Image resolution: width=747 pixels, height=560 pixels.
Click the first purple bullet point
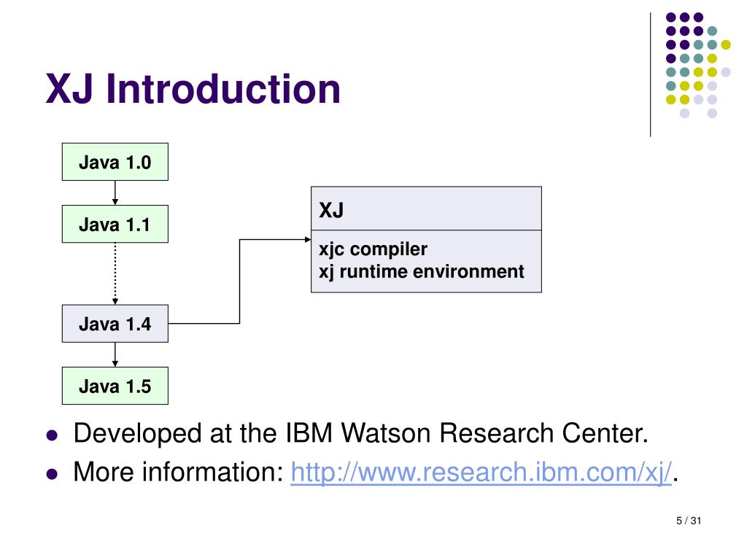click(x=52, y=435)
